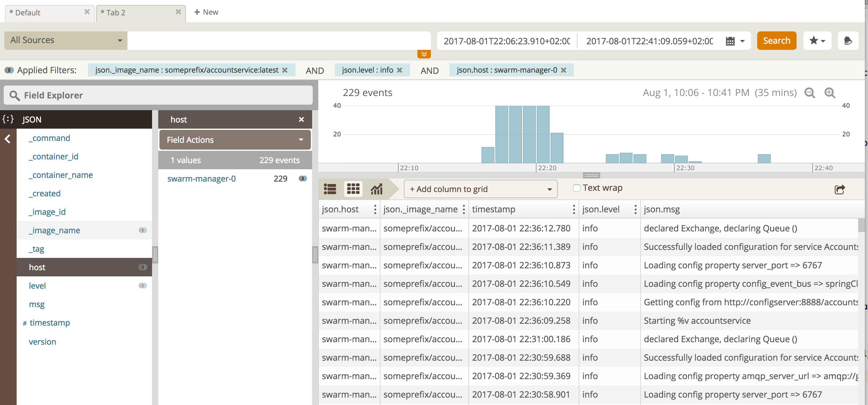Screen dimensions: 868x405
Task: Select the _container_id field
Action: (x=54, y=157)
